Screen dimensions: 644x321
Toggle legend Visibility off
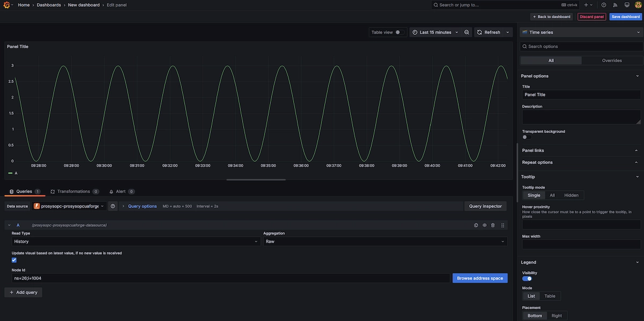tap(528, 278)
